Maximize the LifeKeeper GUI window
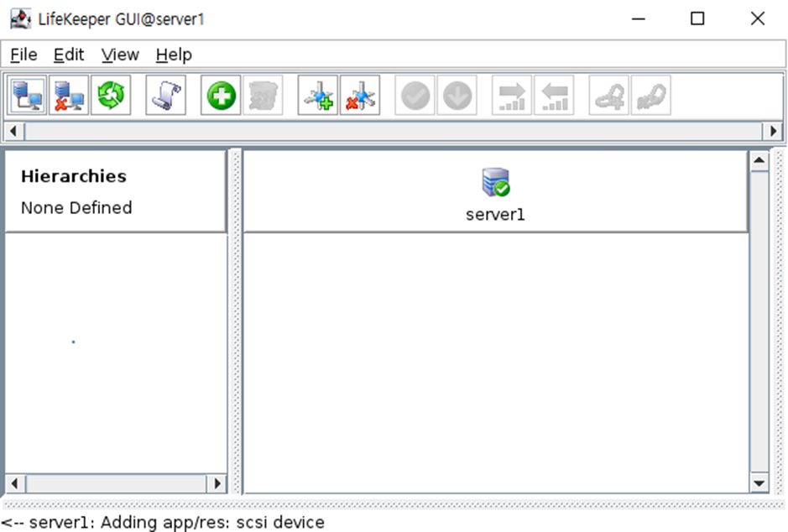This screenshot has height=532, width=788. click(697, 19)
